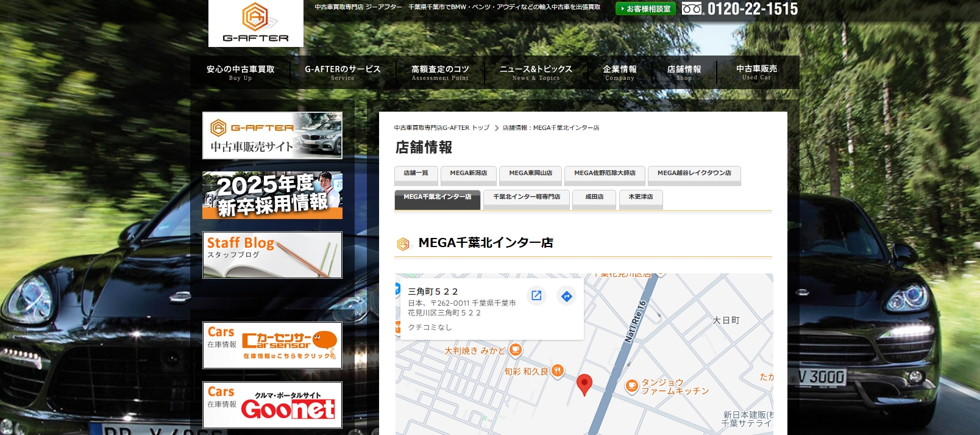Open the 2025年度 新卒採用情報 banner
The height and width of the screenshot is (435, 980).
pyautogui.click(x=272, y=195)
